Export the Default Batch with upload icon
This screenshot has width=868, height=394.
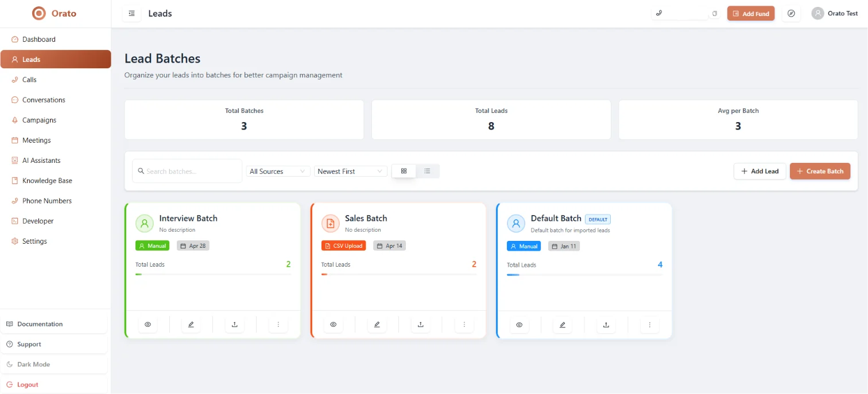click(x=606, y=325)
